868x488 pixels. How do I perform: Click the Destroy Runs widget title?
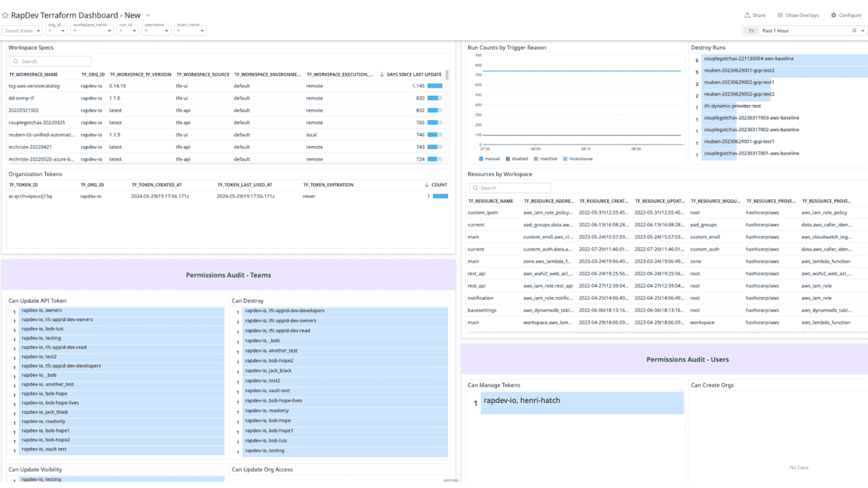click(708, 47)
